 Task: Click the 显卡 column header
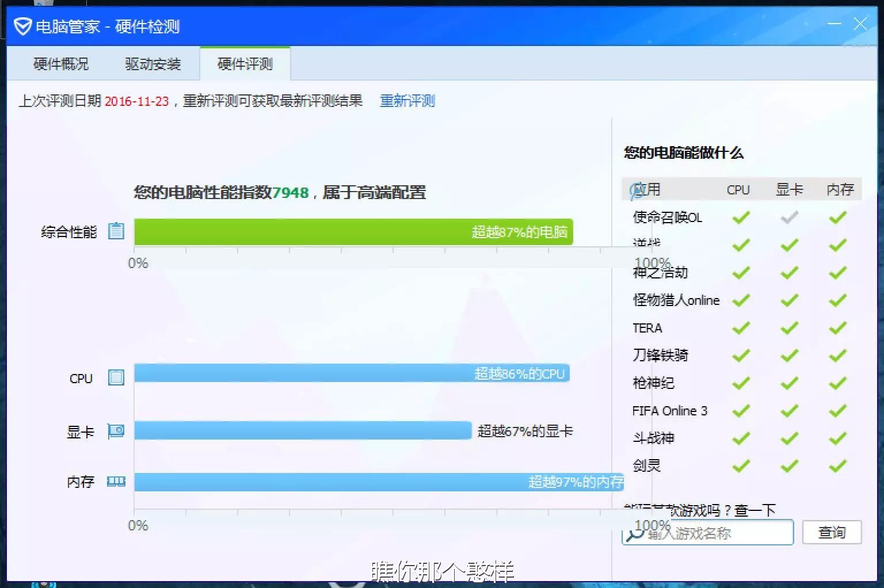[790, 189]
